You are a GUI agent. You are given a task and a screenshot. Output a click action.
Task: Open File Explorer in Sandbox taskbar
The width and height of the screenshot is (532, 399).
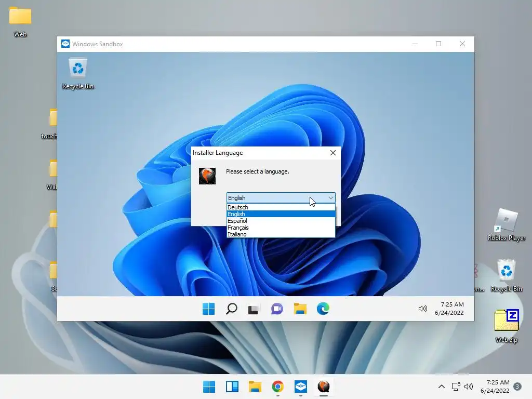coord(300,309)
